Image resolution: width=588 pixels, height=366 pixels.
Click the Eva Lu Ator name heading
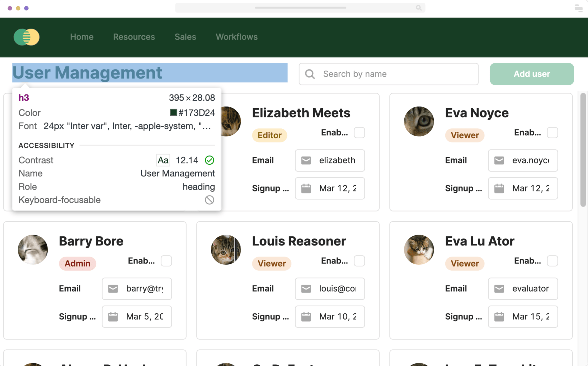coord(480,241)
